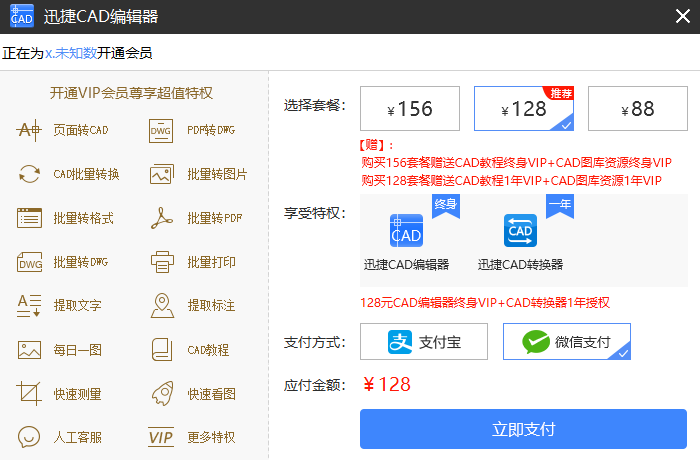Click the 批量打印 printer icon
The width and height of the screenshot is (700, 460).
[162, 262]
